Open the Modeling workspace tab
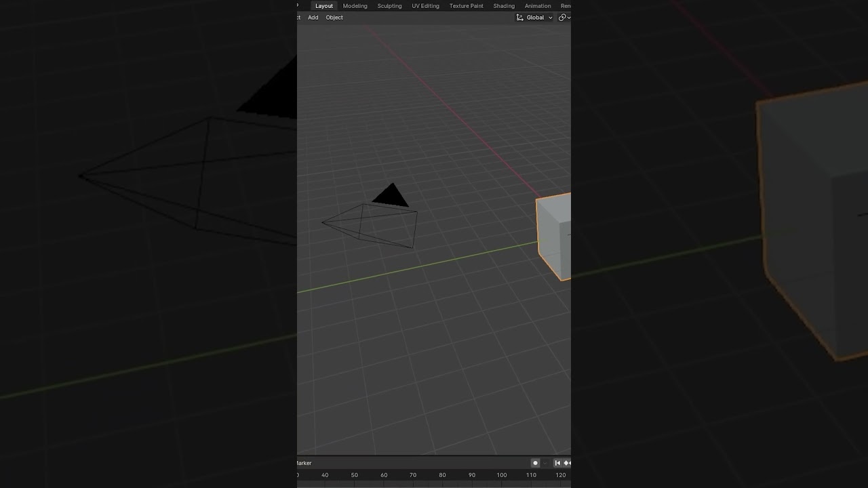The height and width of the screenshot is (488, 868). tap(355, 6)
